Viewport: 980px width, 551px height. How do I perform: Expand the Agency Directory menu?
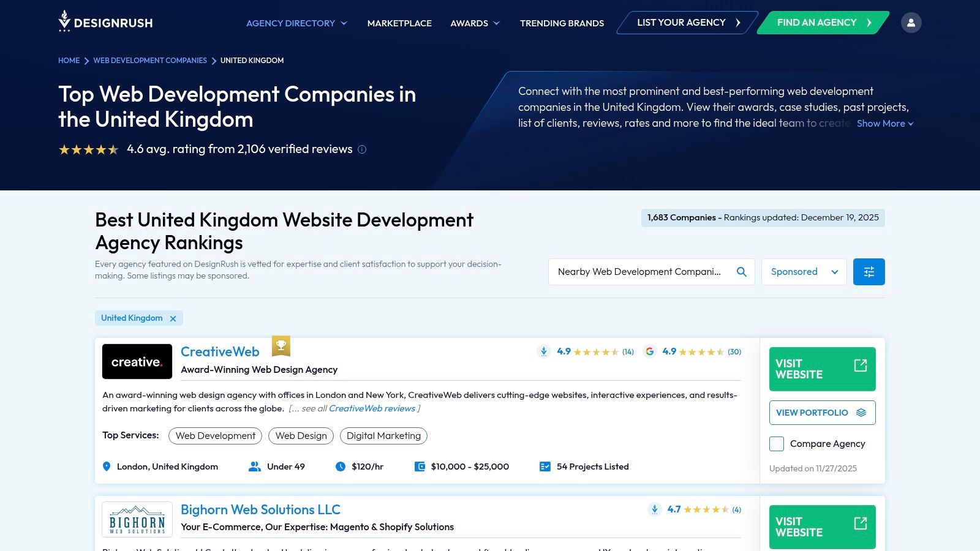point(296,23)
